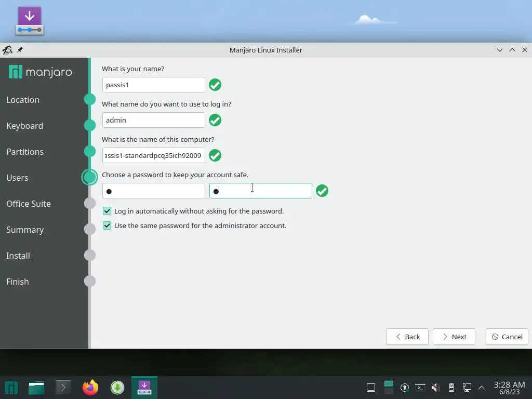
Task: Pin window using titlebar pin icon
Action: click(x=20, y=50)
